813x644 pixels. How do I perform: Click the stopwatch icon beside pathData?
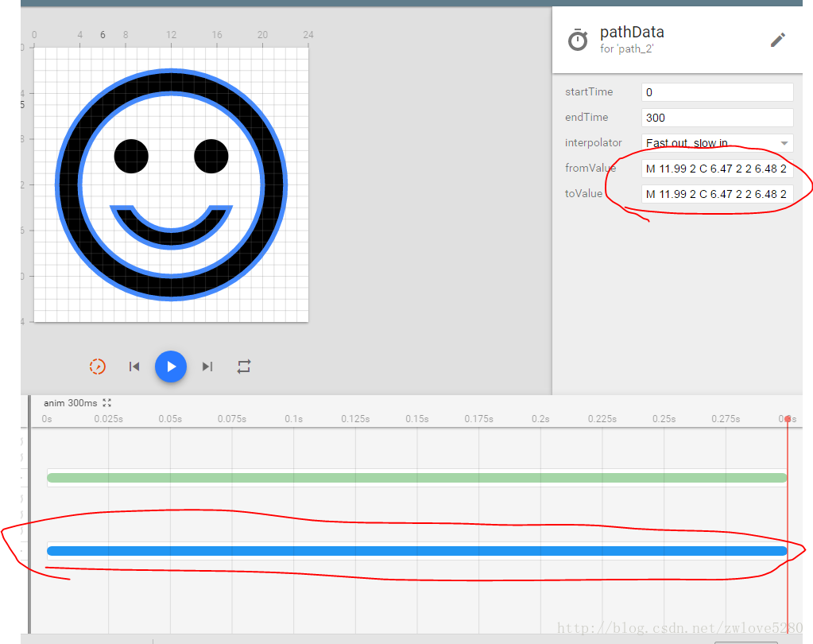point(578,40)
